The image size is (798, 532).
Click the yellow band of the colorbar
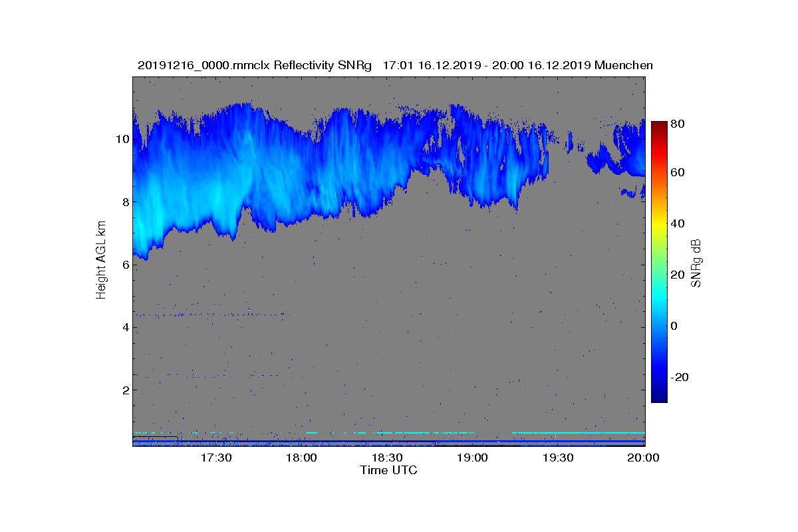(x=659, y=226)
